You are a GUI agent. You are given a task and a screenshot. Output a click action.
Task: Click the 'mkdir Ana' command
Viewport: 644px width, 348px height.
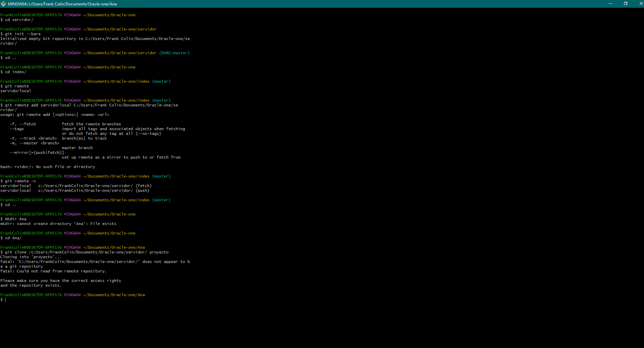[16, 219]
